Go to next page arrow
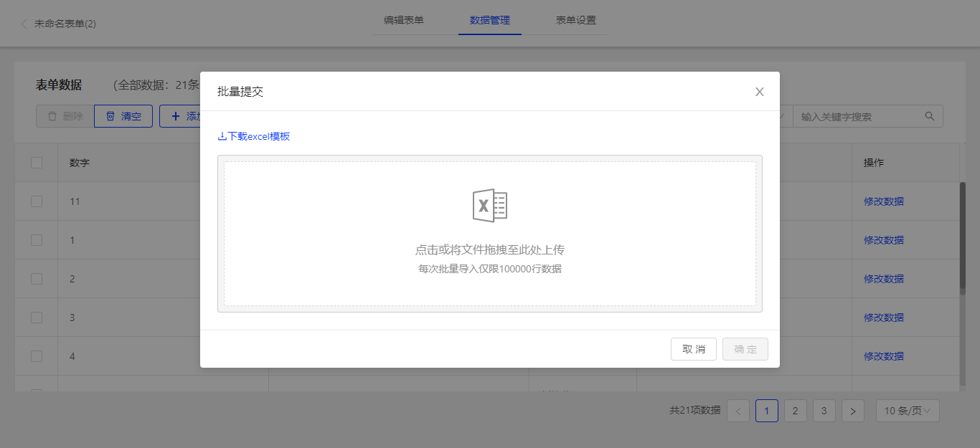Screen dimensions: 980x448 (x=853, y=411)
